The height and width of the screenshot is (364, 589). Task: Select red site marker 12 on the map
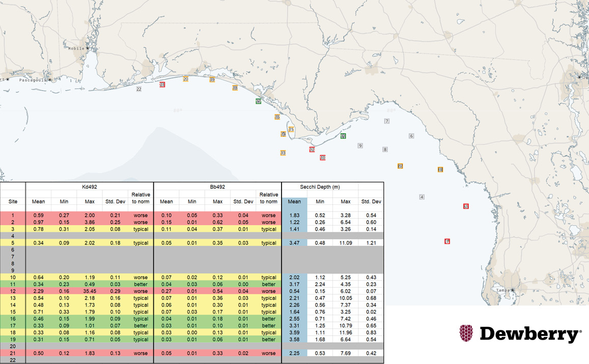pyautogui.click(x=312, y=149)
